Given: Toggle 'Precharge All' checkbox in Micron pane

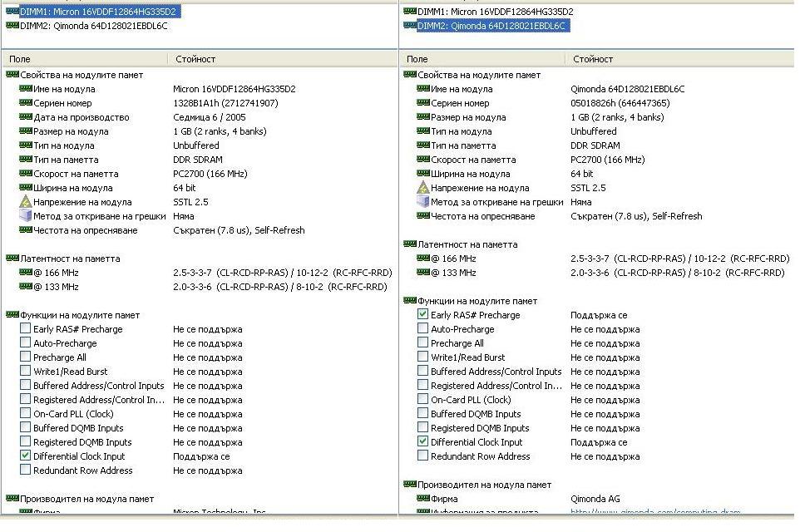Looking at the screenshot, I should (25, 357).
